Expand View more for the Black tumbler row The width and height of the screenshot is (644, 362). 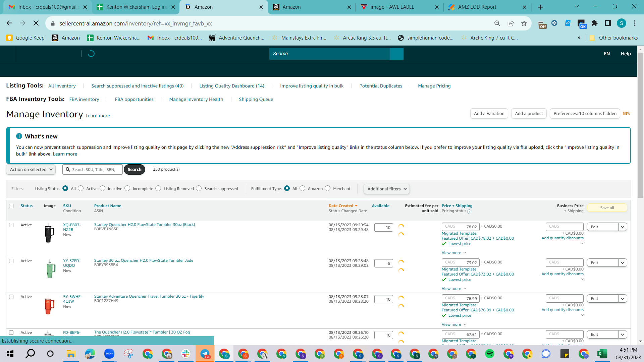pyautogui.click(x=454, y=253)
